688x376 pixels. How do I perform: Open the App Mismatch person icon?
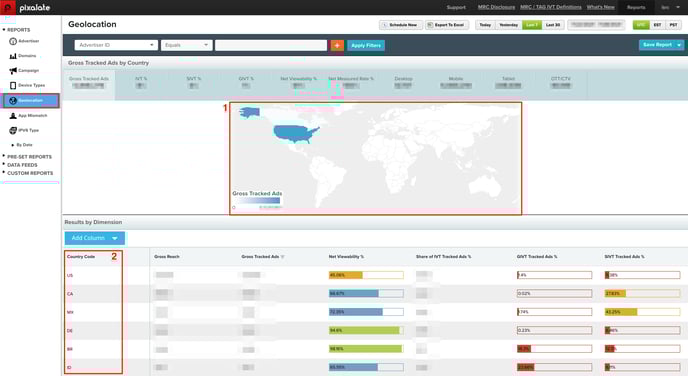[x=13, y=116]
